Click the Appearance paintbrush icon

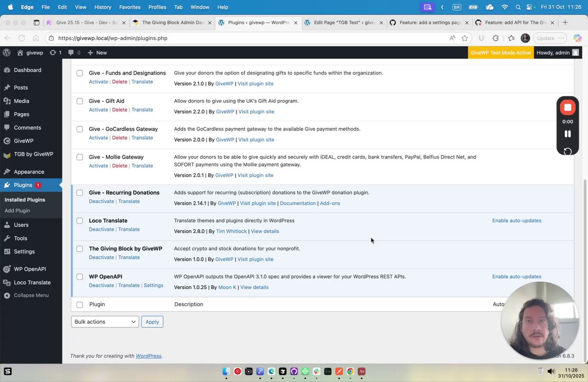(7, 171)
